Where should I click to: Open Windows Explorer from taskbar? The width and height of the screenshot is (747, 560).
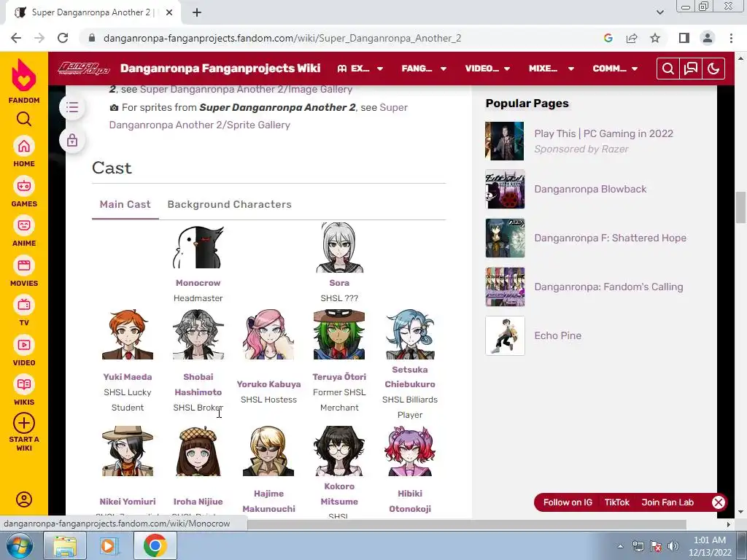click(65, 546)
